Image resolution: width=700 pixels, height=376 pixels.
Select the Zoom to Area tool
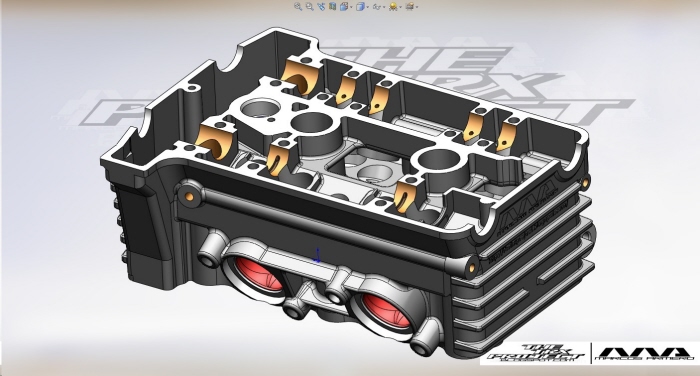click(x=309, y=6)
